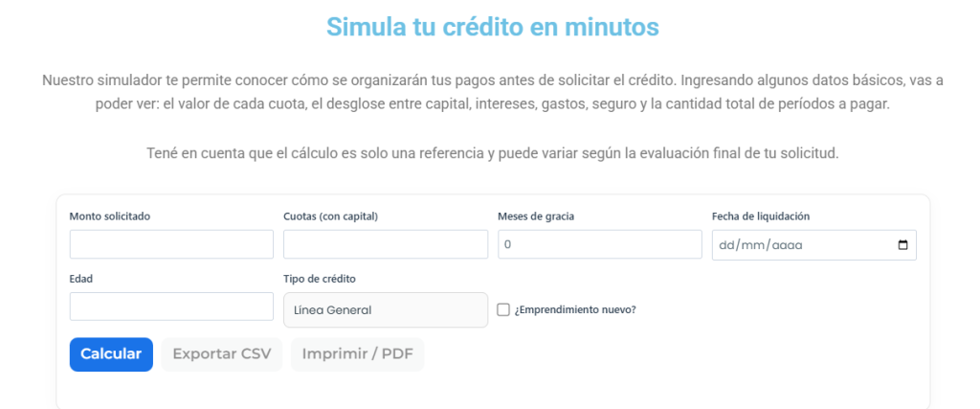Screen dimensions: 980x409
Task: Select the Imprimir / PDF button
Action: click(x=357, y=354)
